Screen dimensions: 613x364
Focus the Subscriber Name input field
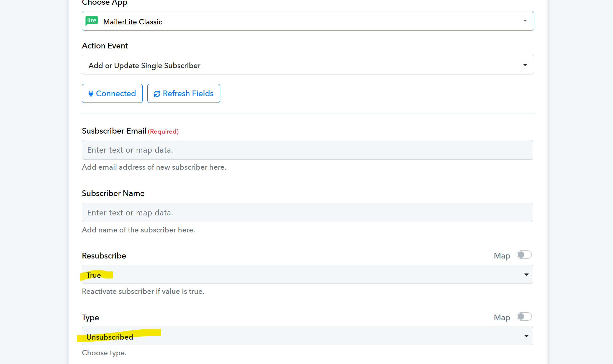[307, 212]
